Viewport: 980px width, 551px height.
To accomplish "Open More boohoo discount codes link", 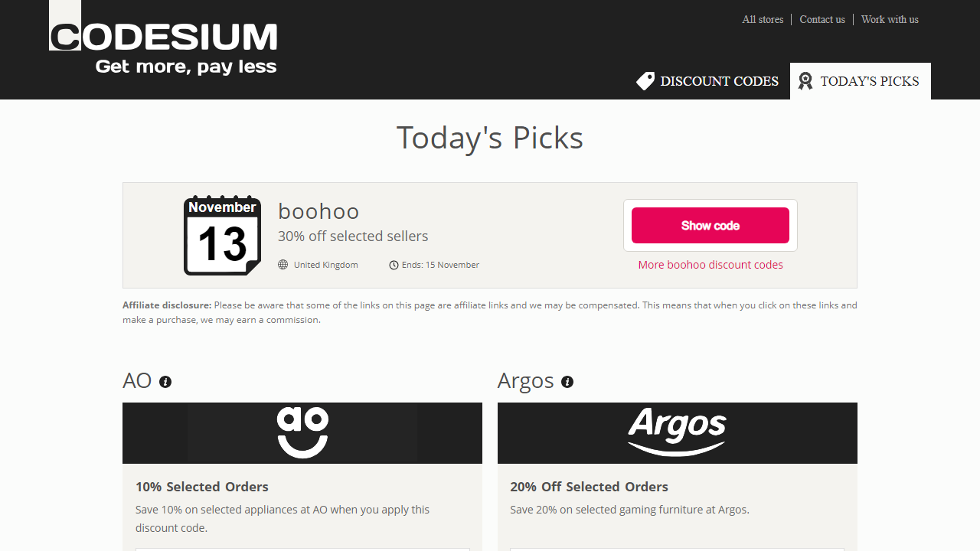I will (710, 265).
